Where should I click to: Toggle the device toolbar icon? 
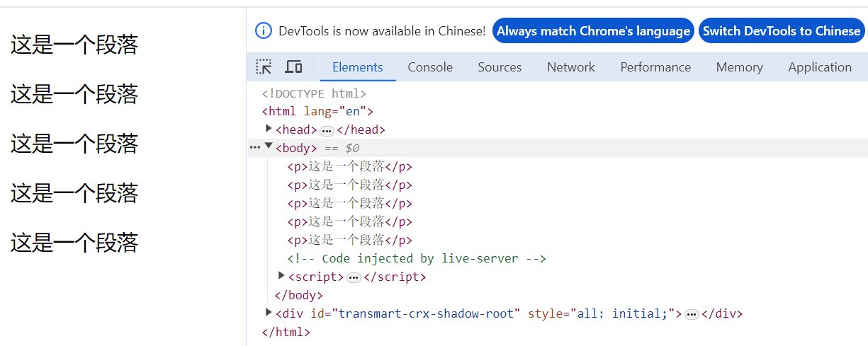[x=293, y=67]
